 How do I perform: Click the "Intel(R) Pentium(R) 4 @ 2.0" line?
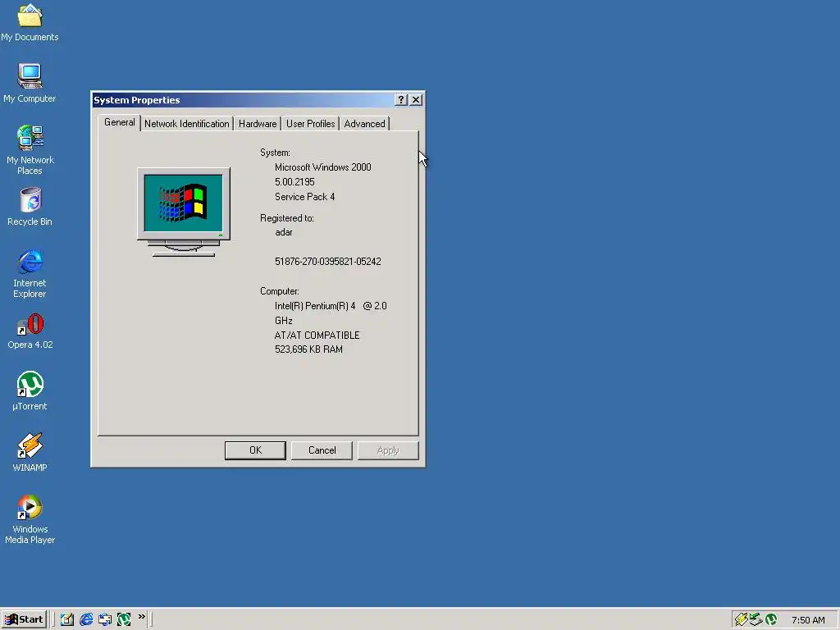[x=331, y=306]
